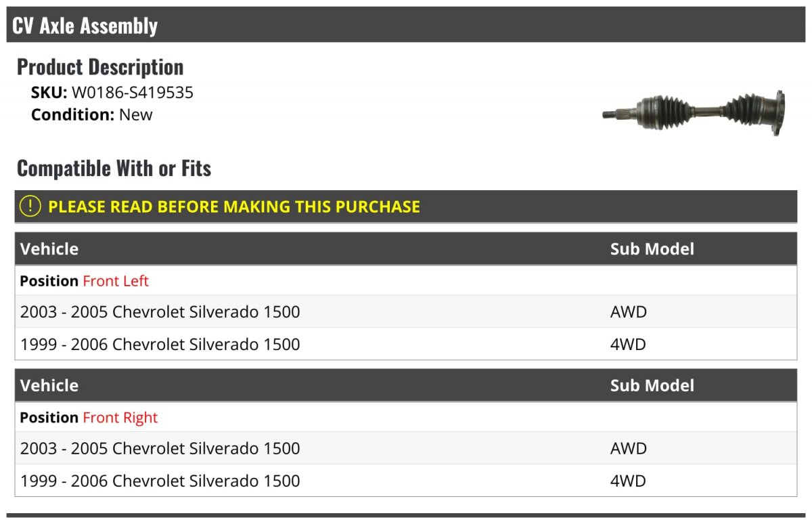Click second table's Vehicle column header
The width and height of the screenshot is (812, 524).
[x=49, y=385]
